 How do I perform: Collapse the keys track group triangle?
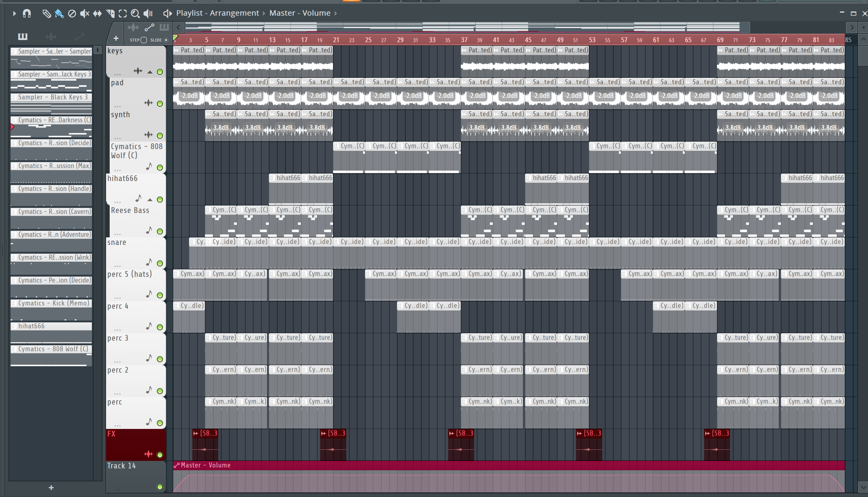click(x=150, y=72)
